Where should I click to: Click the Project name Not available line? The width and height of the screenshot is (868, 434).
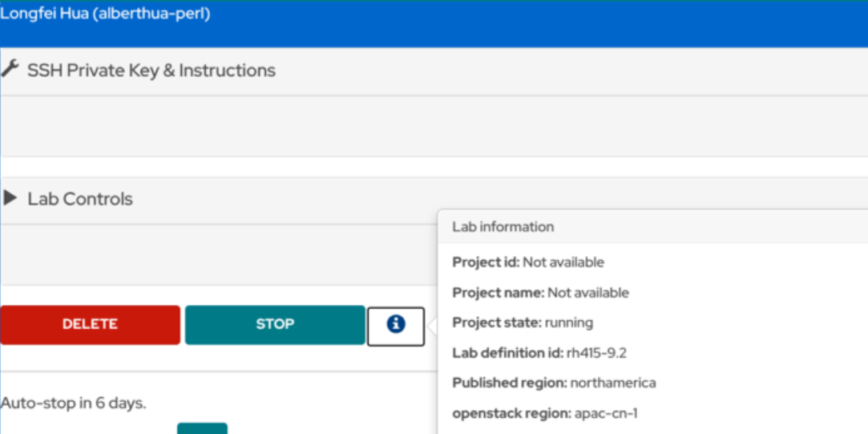tap(540, 293)
